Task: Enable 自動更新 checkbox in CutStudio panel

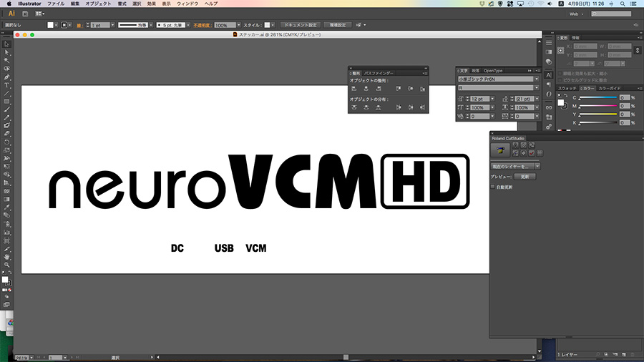Action: coord(493,187)
